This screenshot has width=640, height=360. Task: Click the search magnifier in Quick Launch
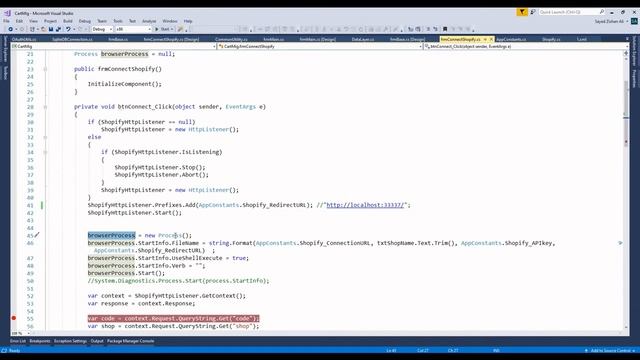(602, 12)
